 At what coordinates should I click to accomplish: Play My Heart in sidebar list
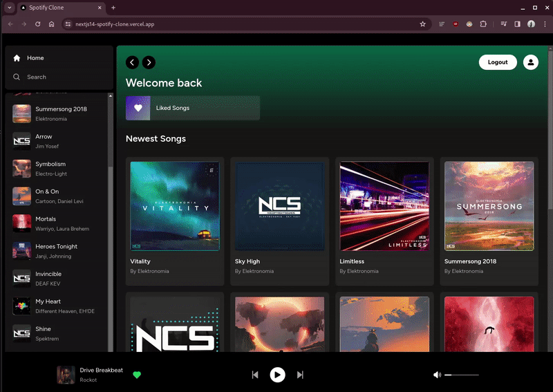pyautogui.click(x=58, y=306)
